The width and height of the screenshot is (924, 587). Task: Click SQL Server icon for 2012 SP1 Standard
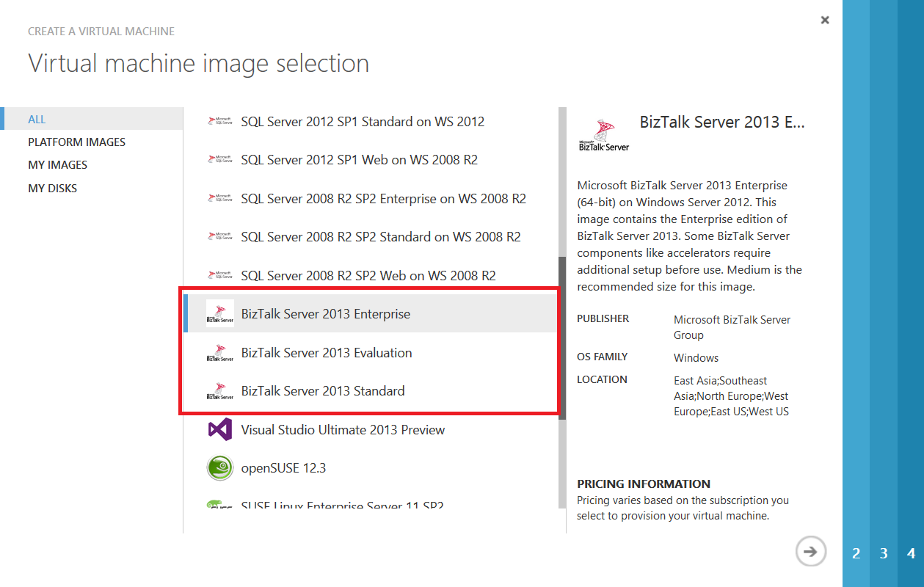[x=220, y=122]
